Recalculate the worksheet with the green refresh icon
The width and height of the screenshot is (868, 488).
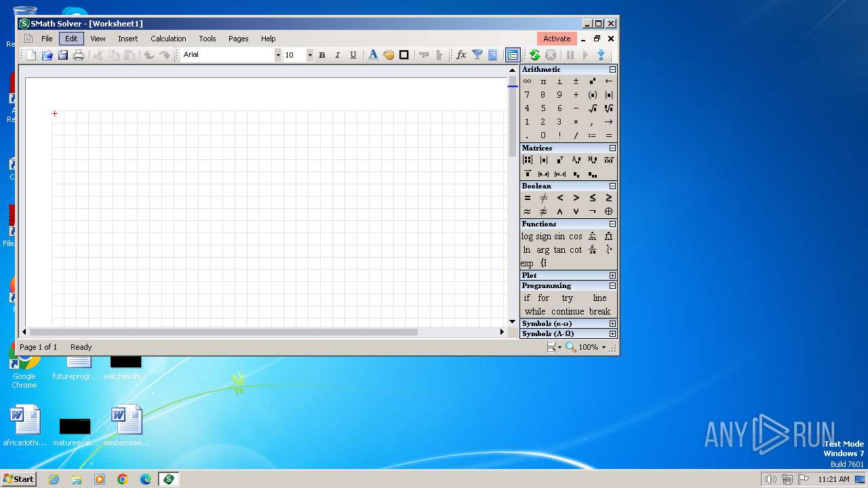point(535,55)
